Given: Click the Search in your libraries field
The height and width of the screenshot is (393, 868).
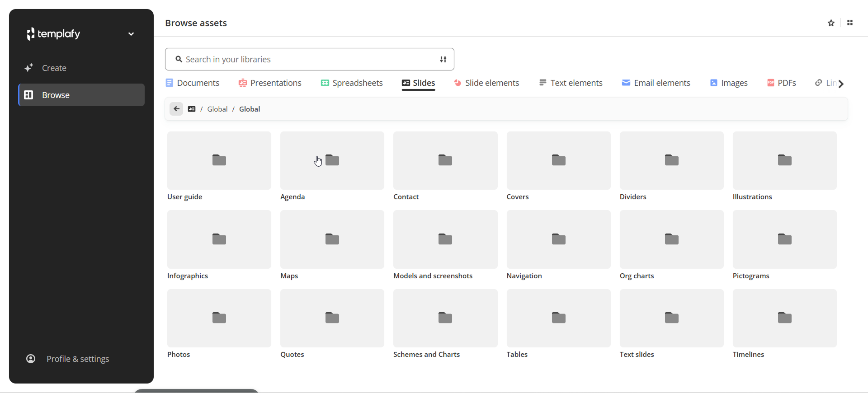Looking at the screenshot, I should point(310,59).
